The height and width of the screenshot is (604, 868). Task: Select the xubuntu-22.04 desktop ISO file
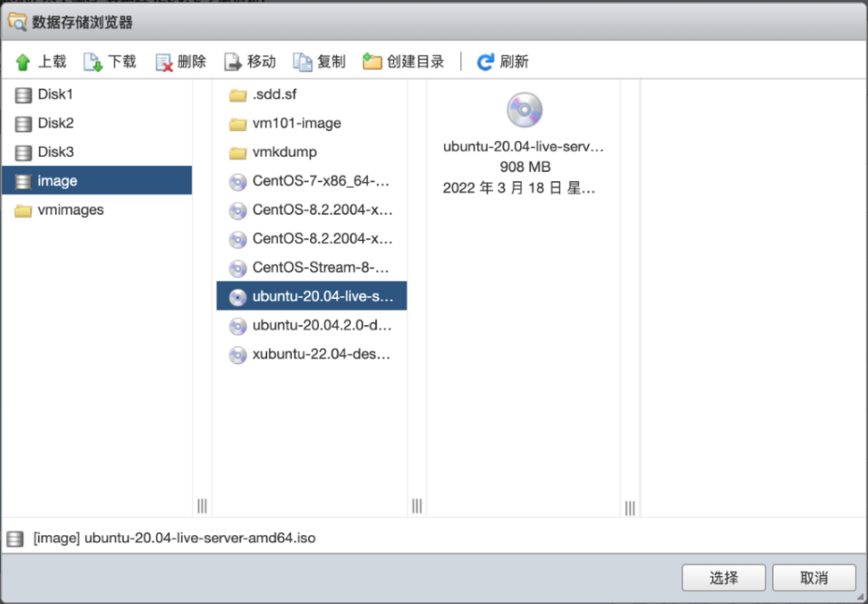[x=321, y=354]
